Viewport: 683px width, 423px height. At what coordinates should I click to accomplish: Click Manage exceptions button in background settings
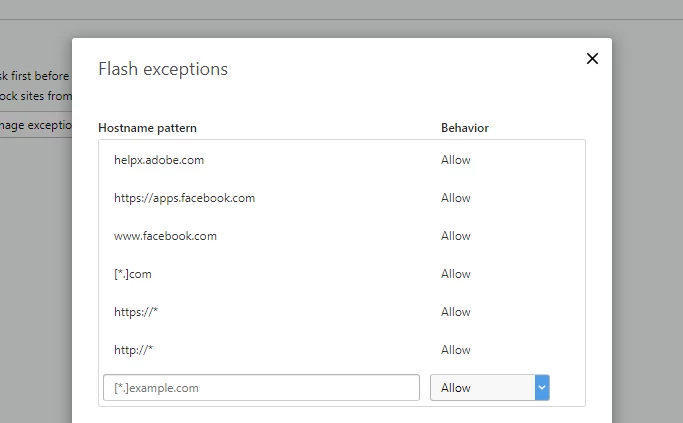36,125
